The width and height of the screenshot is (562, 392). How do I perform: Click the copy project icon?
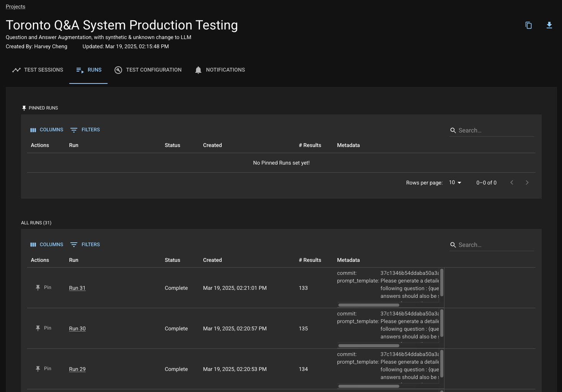[528, 25]
